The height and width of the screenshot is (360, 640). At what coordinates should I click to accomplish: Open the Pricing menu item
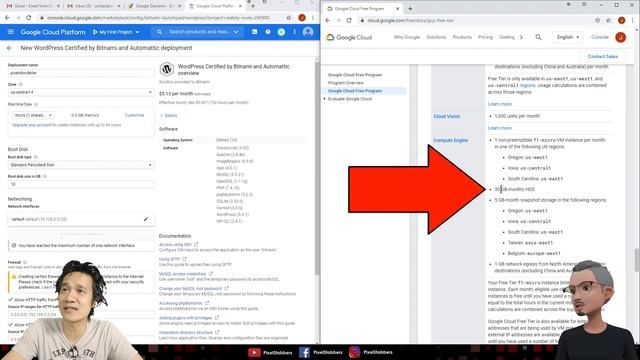click(x=485, y=37)
